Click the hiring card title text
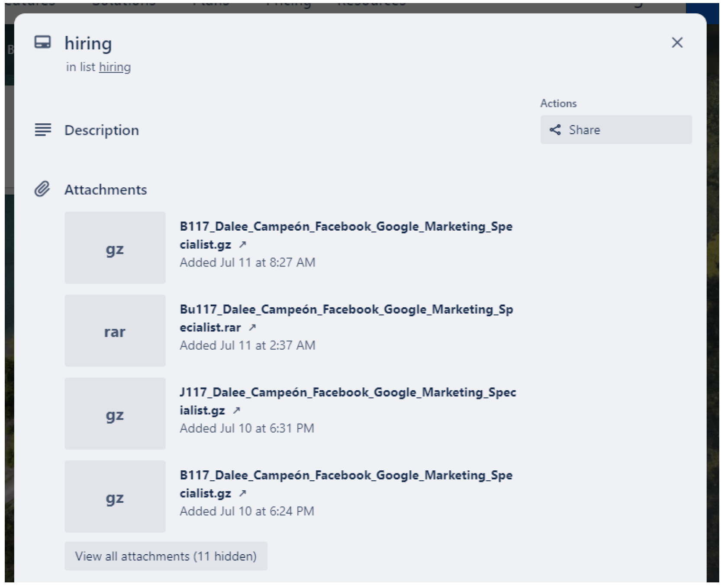 click(88, 43)
